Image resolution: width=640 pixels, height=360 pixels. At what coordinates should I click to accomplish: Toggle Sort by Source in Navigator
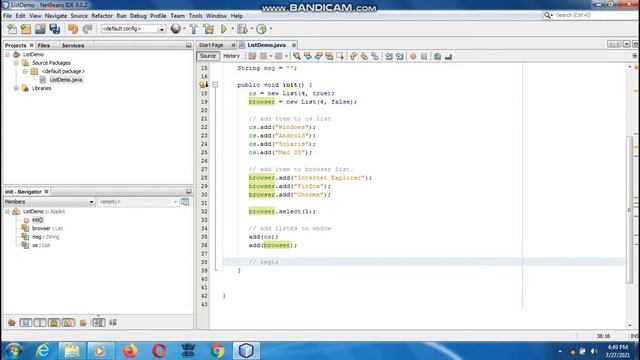pos(113,323)
